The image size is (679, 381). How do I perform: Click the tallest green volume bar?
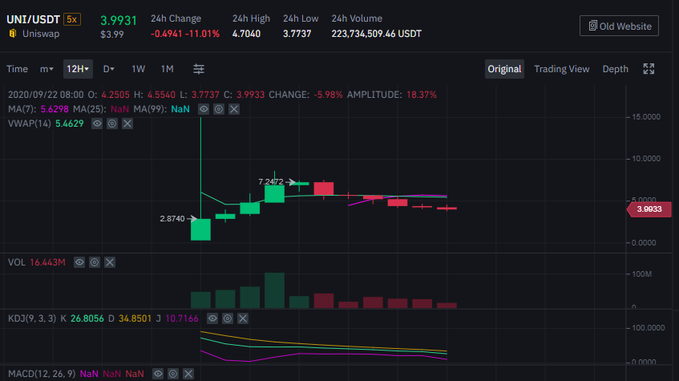[275, 290]
